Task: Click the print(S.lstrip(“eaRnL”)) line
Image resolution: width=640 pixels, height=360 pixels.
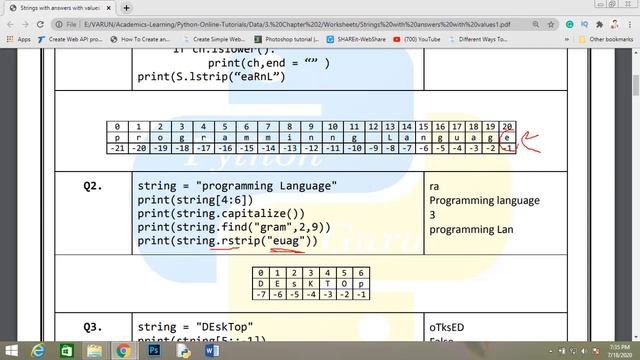Action: click(211, 76)
